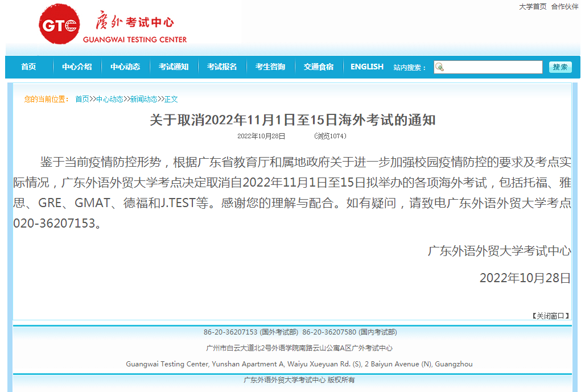
Task: Click 新闻动态 in the breadcrumb path
Action: [x=143, y=99]
